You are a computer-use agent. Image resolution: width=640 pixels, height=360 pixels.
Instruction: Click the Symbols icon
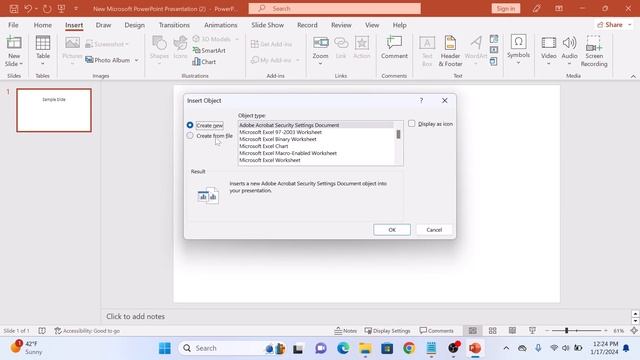pos(518,42)
